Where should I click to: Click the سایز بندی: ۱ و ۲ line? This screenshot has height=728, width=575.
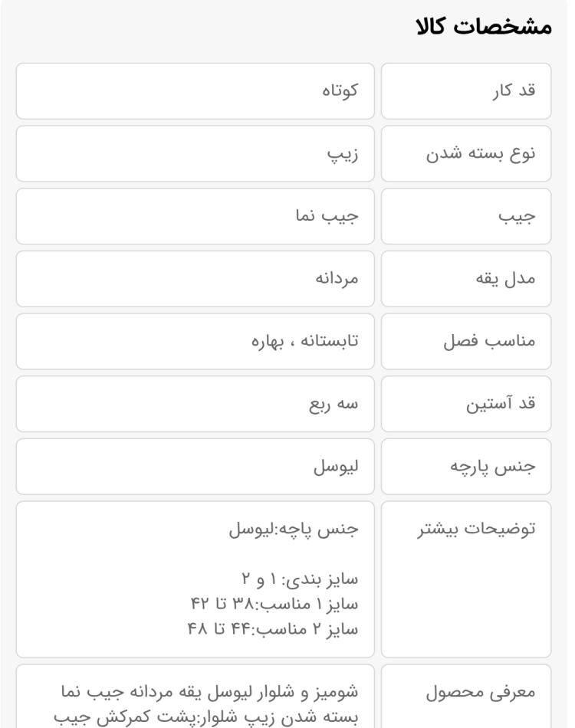(x=300, y=579)
